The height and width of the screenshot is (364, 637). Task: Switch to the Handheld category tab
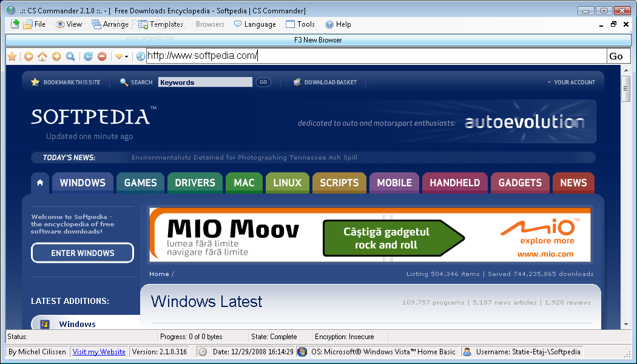455,183
